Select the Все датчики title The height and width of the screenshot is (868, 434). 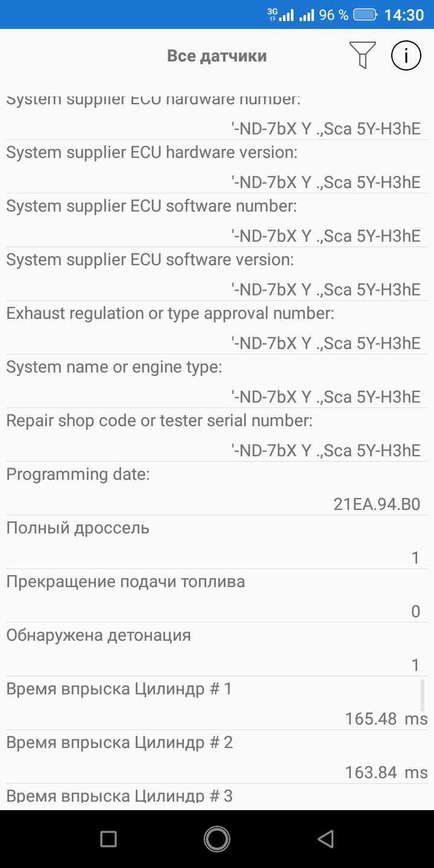pyautogui.click(x=217, y=56)
